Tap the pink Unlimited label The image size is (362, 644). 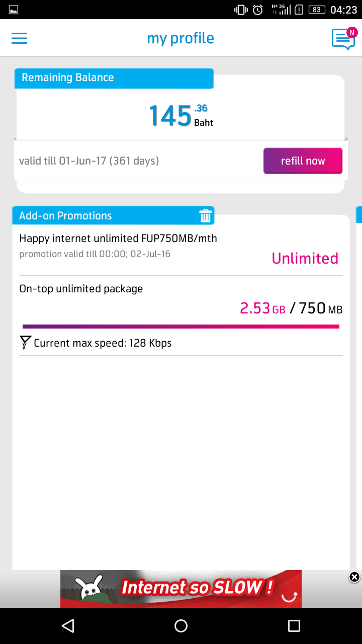point(305,258)
